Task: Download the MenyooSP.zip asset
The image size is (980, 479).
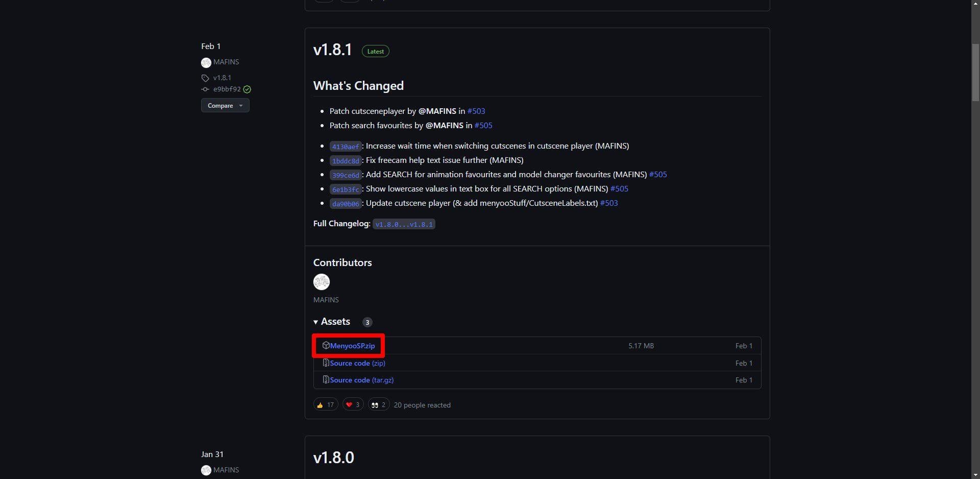Action: coord(352,345)
